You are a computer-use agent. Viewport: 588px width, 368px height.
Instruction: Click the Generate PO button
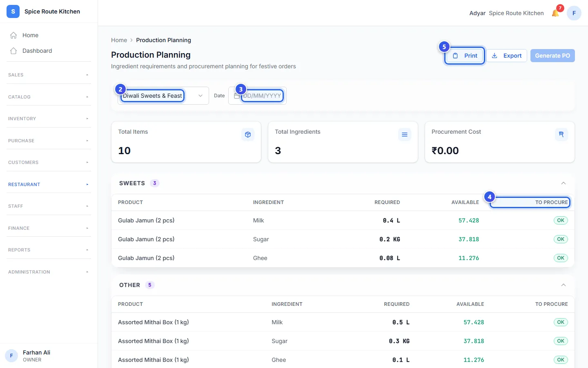pos(552,56)
